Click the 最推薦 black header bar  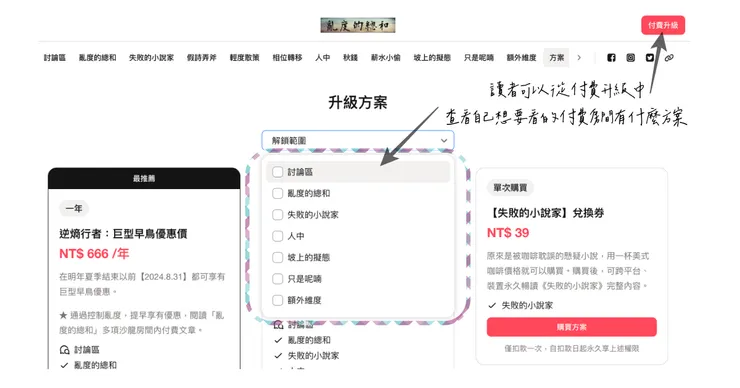pyautogui.click(x=144, y=178)
